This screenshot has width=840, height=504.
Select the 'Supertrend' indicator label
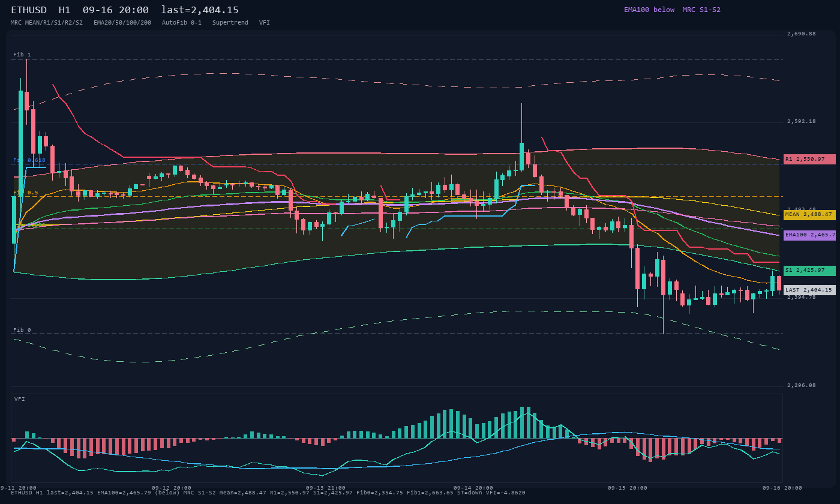click(230, 22)
